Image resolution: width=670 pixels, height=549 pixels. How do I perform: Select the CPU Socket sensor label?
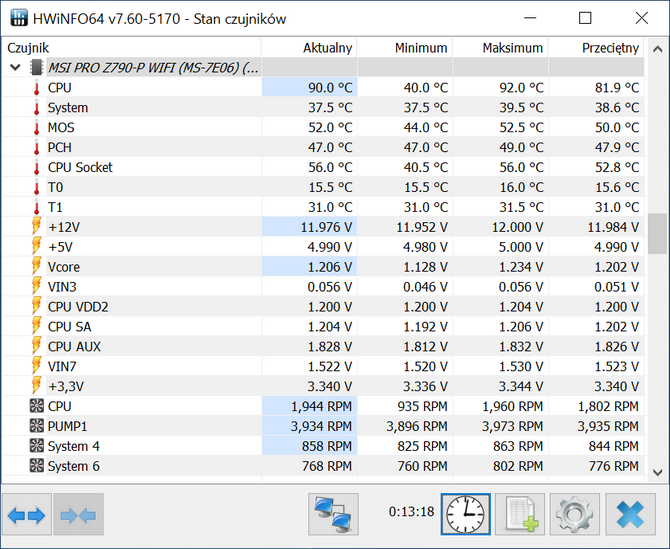pyautogui.click(x=80, y=167)
